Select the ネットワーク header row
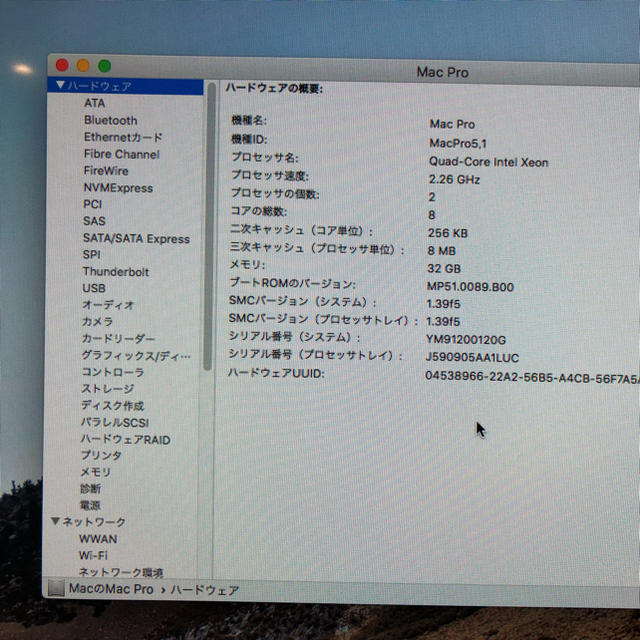This screenshot has width=640, height=640. [94, 522]
